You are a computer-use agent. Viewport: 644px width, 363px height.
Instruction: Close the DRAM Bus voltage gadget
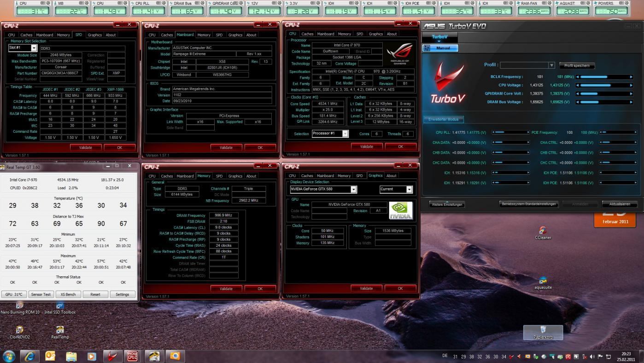tap(202, 3)
